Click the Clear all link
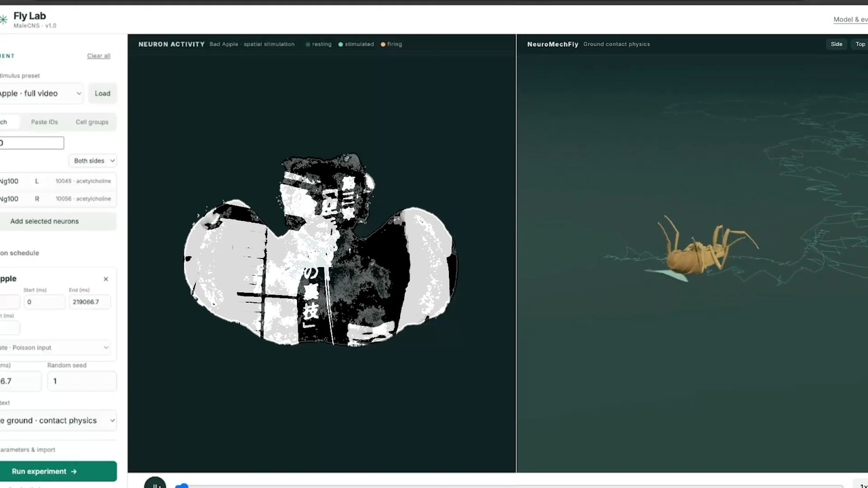 pos(98,56)
